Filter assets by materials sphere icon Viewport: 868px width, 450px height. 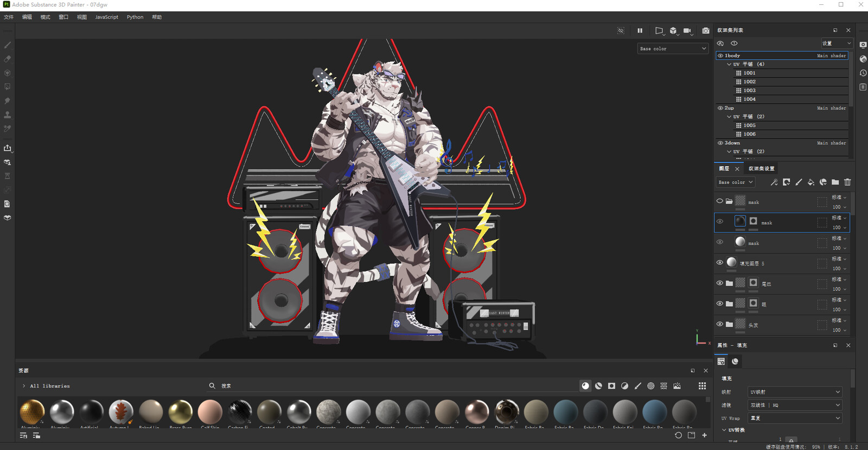(585, 386)
